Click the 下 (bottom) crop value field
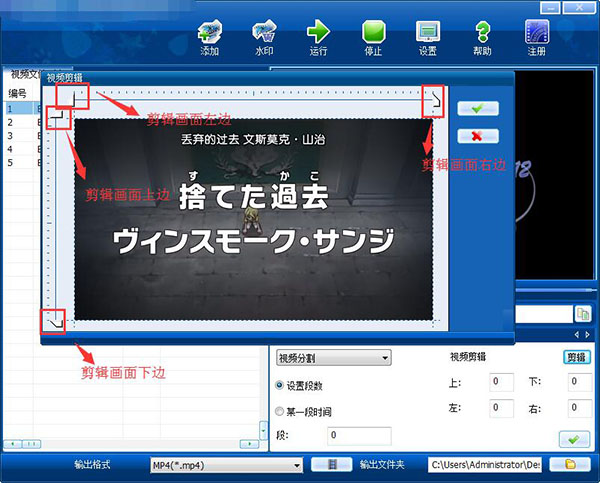Screen dimensions: 600x483 580,382
